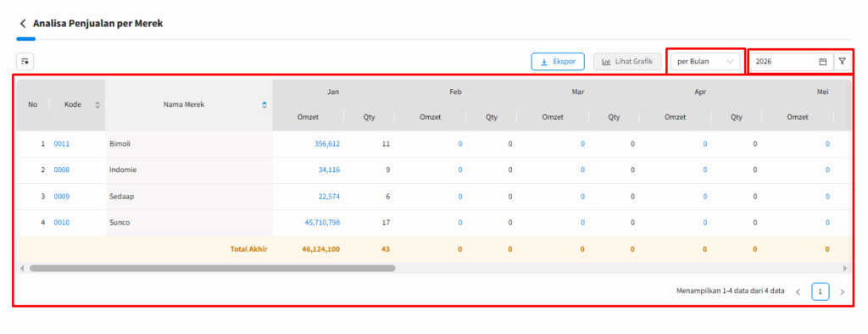This screenshot has height=334, width=868.
Task: Select the Bimoli brand name cell
Action: [x=189, y=143]
